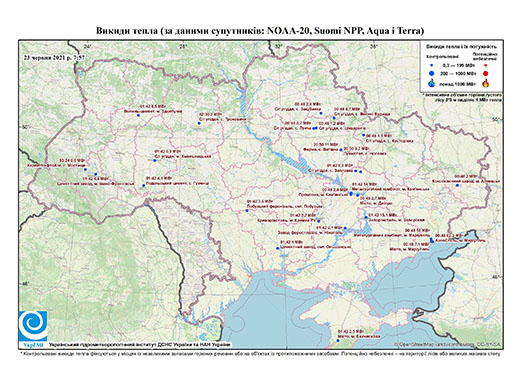
Task: Click the large blue 200–1000 МВт legend circle
Action: point(432,73)
